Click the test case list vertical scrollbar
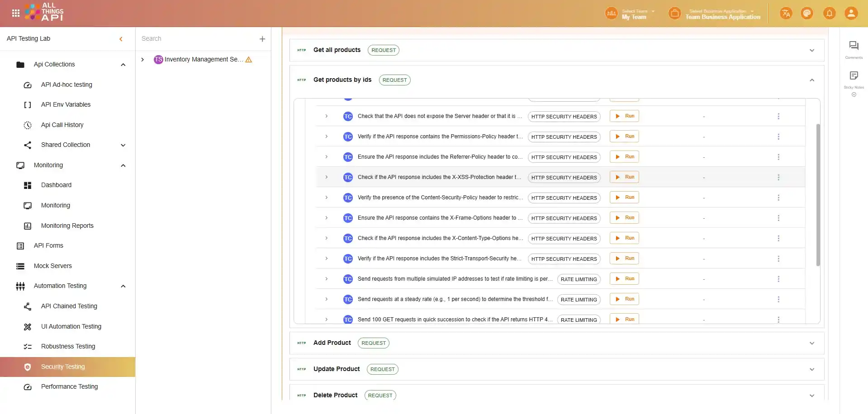The image size is (868, 414). pyautogui.click(x=818, y=194)
